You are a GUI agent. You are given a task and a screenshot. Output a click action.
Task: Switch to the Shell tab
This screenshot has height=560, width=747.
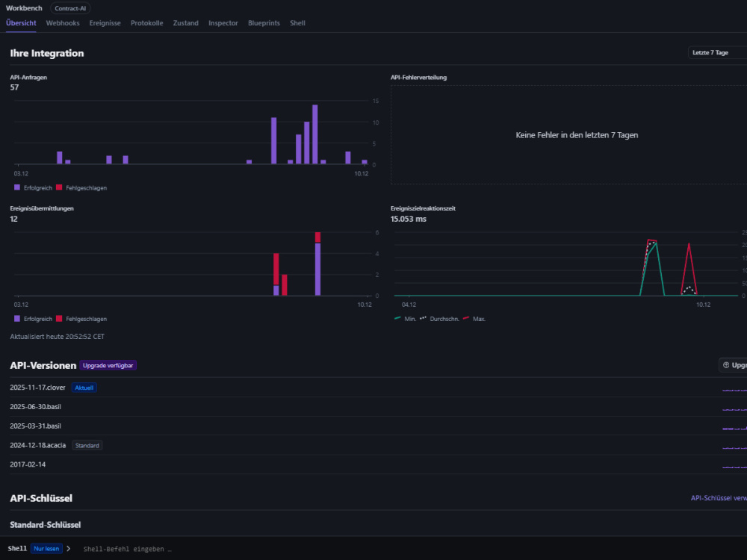(297, 23)
